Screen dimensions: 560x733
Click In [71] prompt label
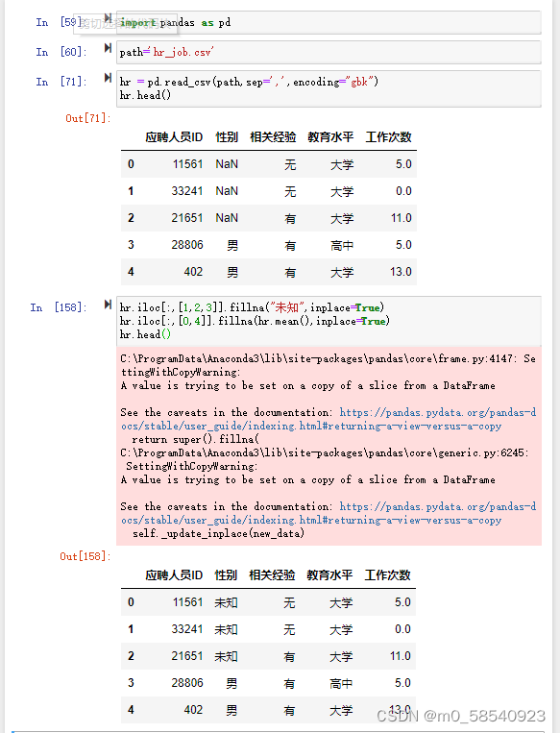click(x=61, y=82)
